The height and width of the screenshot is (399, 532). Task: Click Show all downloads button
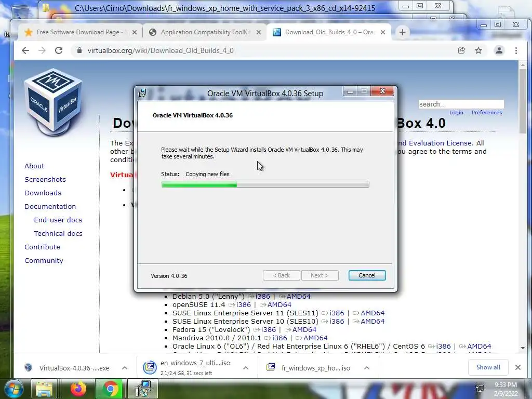[x=488, y=367]
